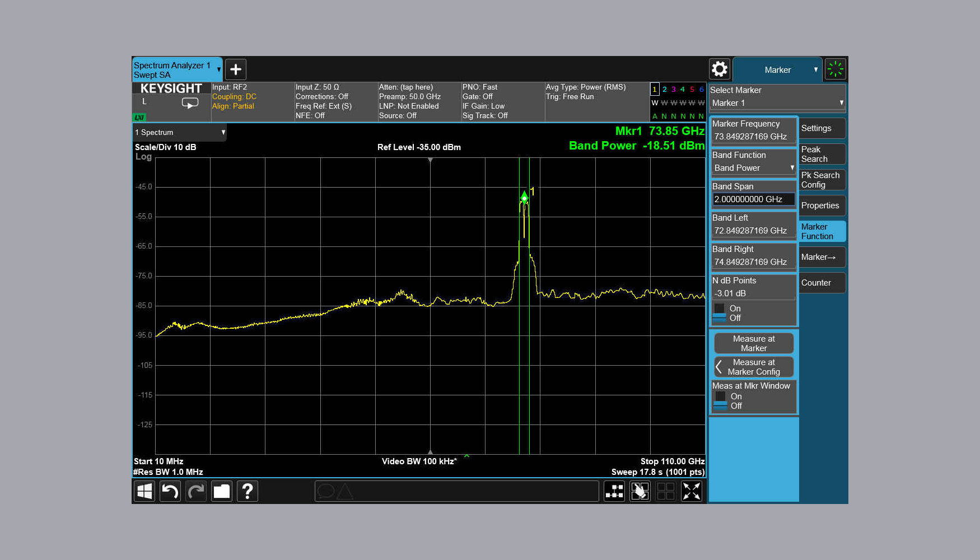The height and width of the screenshot is (560, 980).
Task: Switch to the Marker→ tab
Action: tap(822, 257)
